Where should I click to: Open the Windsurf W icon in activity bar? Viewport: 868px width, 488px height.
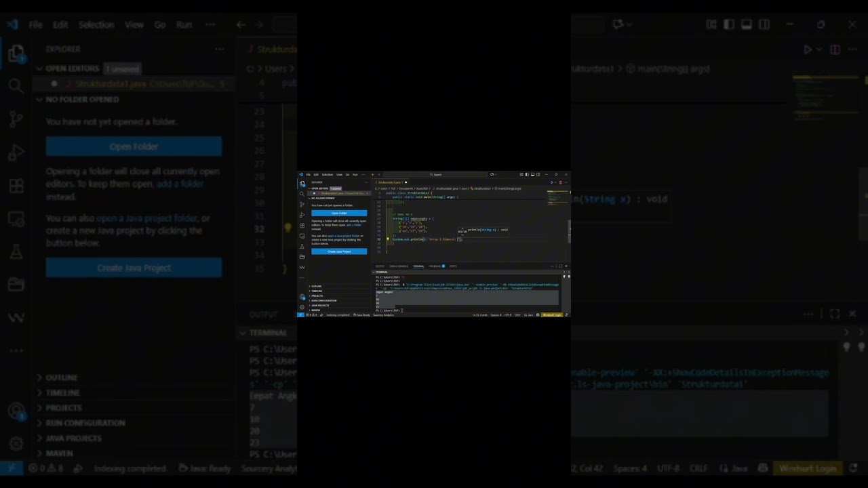click(302, 267)
